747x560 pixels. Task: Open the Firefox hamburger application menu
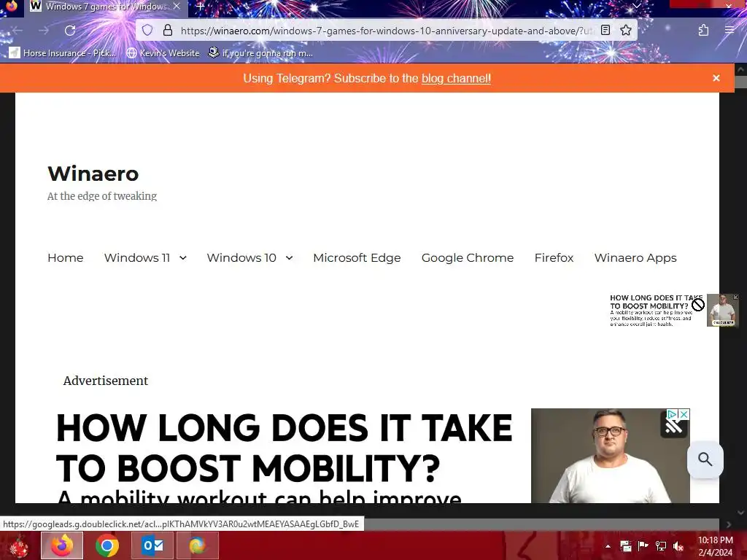point(729,31)
